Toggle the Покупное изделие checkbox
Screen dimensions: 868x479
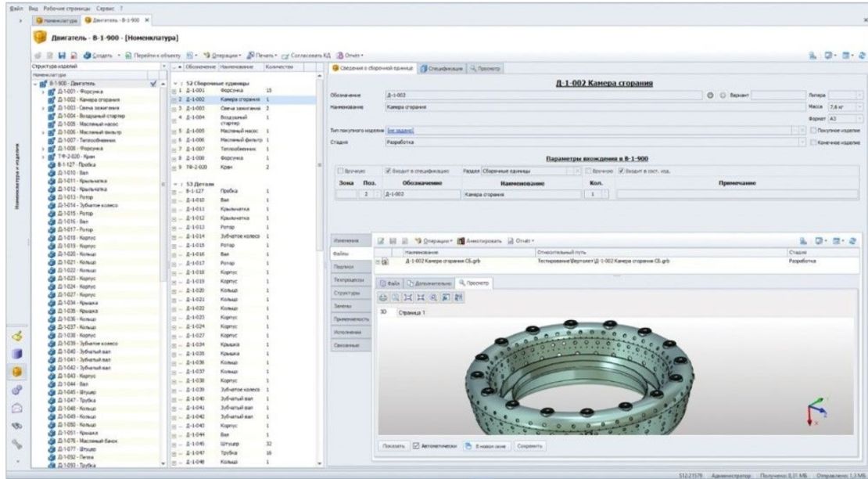pos(813,130)
